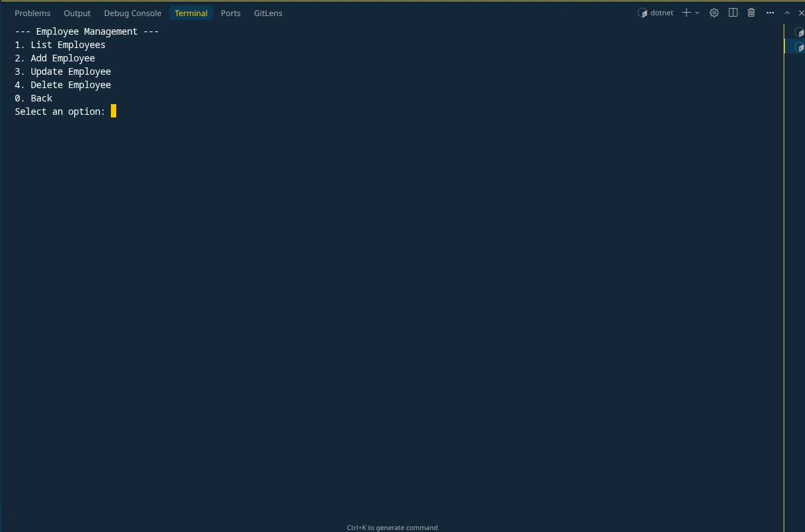Click the terminal prompt after Select an option
The image size is (805, 532).
click(x=113, y=111)
